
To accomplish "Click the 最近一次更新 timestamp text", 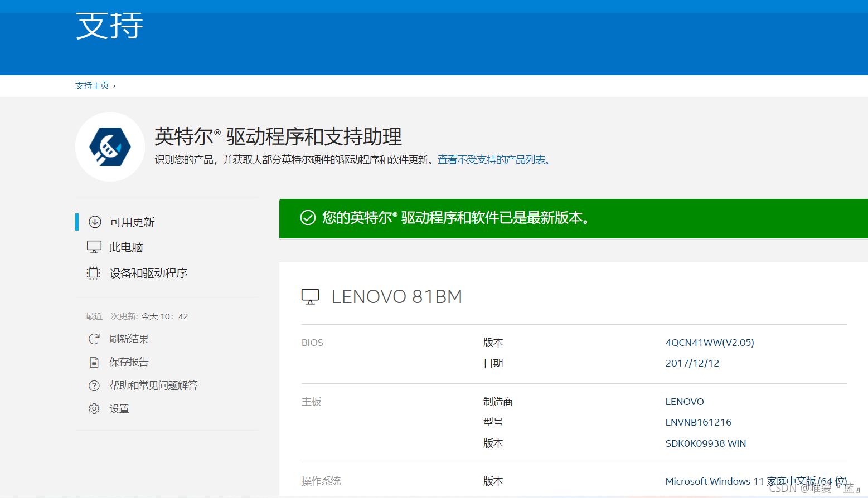I will point(137,316).
